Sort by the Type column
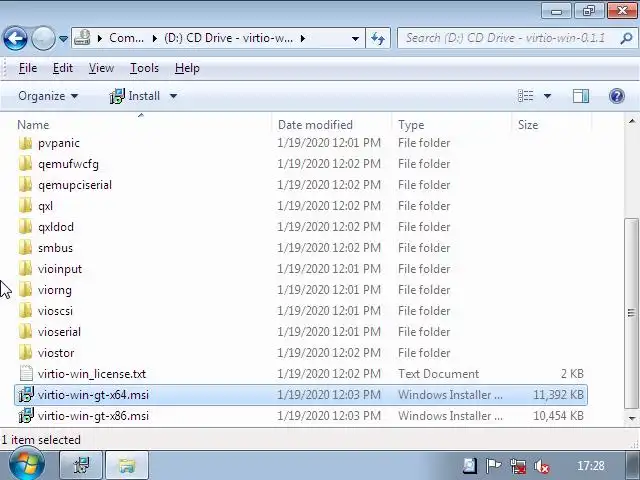Image resolution: width=640 pixels, height=480 pixels. click(x=451, y=124)
